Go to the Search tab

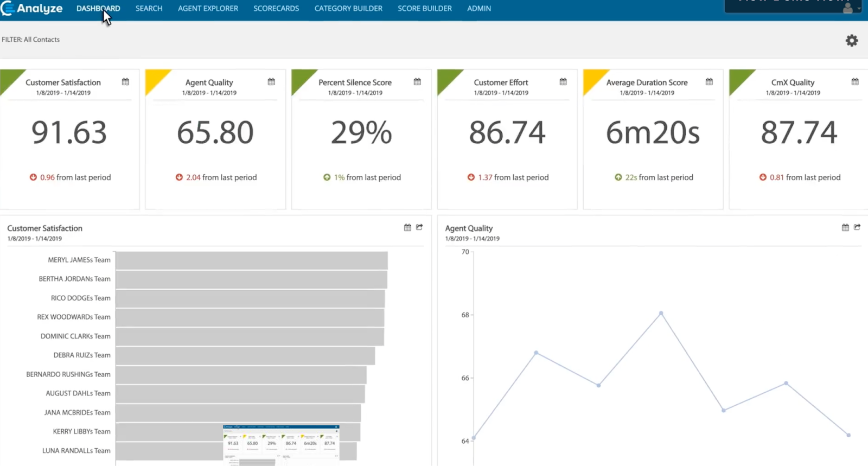(x=149, y=8)
